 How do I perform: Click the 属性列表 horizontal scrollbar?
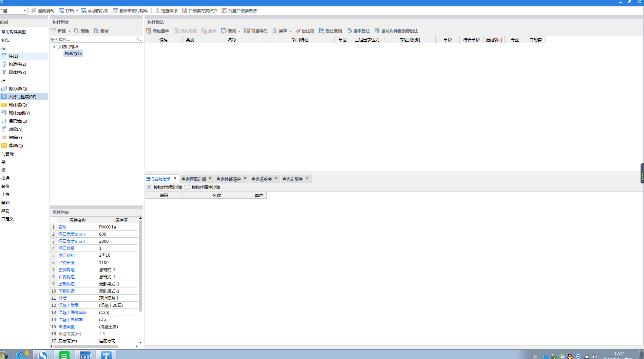(86, 346)
